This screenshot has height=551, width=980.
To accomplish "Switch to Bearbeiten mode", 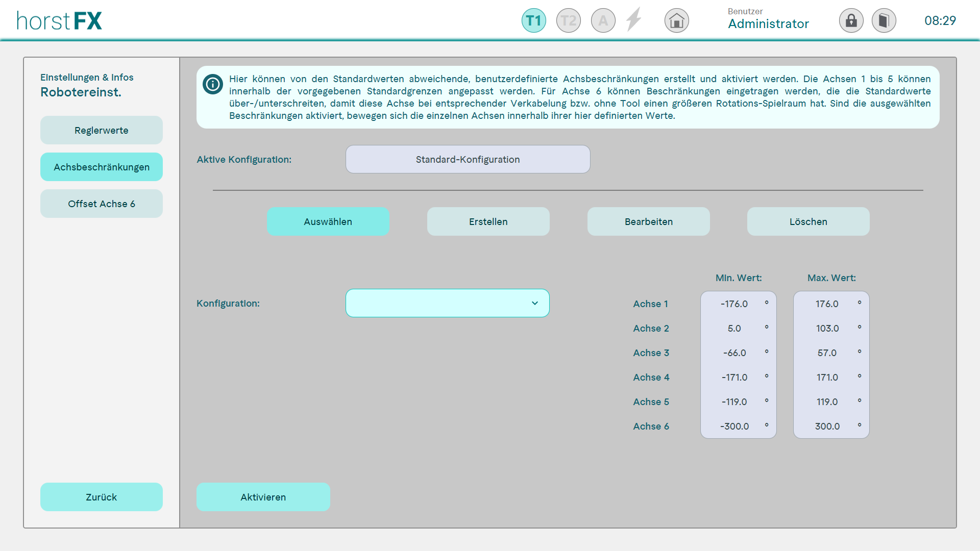I will [x=648, y=221].
